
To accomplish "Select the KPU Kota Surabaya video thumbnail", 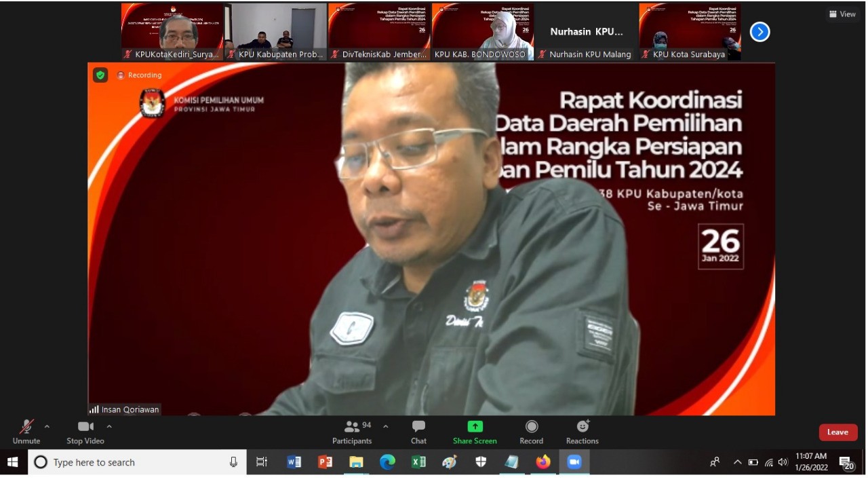I will [690, 32].
